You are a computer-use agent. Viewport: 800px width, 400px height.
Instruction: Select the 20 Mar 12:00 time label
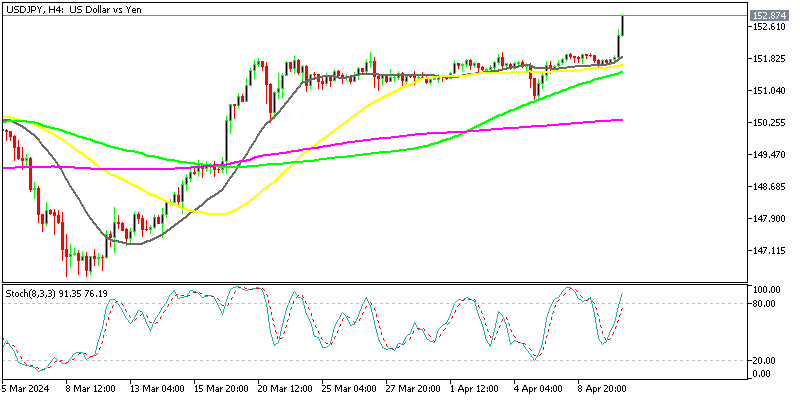coord(286,389)
